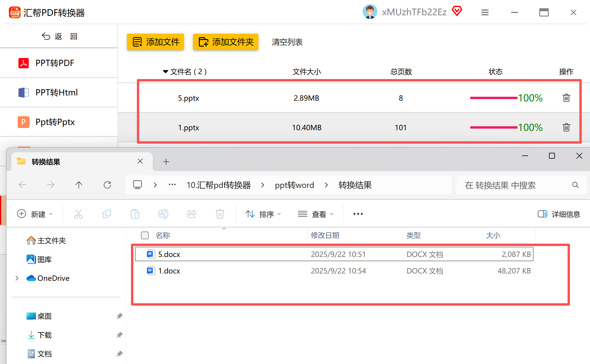Refresh the 转换结果 folder view

107,185
